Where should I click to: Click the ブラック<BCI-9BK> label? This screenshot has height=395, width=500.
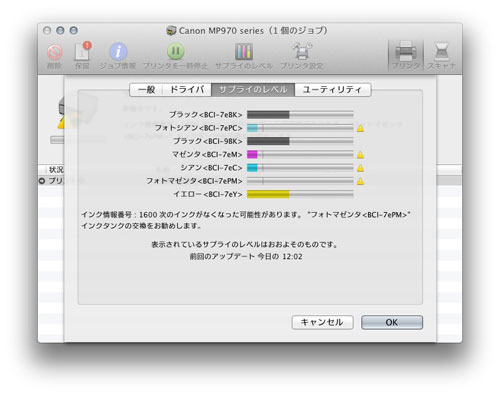tap(207, 141)
